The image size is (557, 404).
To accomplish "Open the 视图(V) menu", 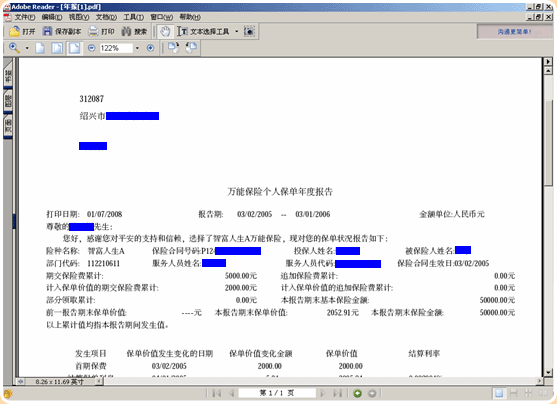I will click(79, 17).
